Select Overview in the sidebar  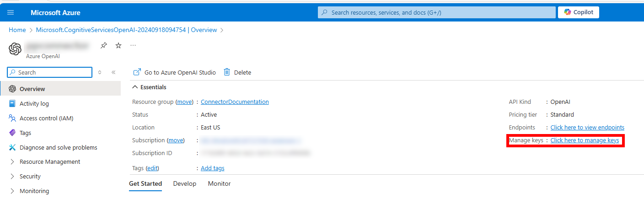pos(60,89)
